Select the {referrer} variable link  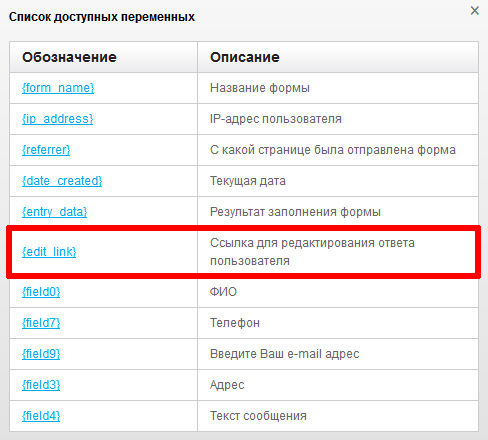click(46, 150)
